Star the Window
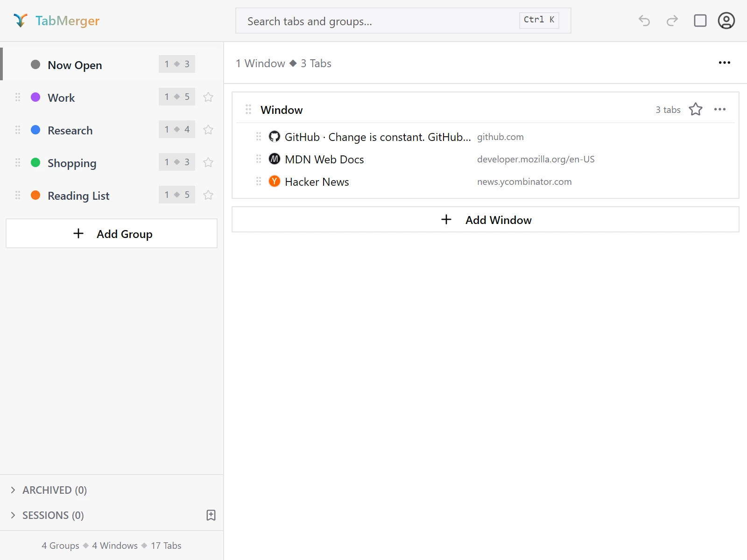The width and height of the screenshot is (747, 560). pyautogui.click(x=696, y=109)
